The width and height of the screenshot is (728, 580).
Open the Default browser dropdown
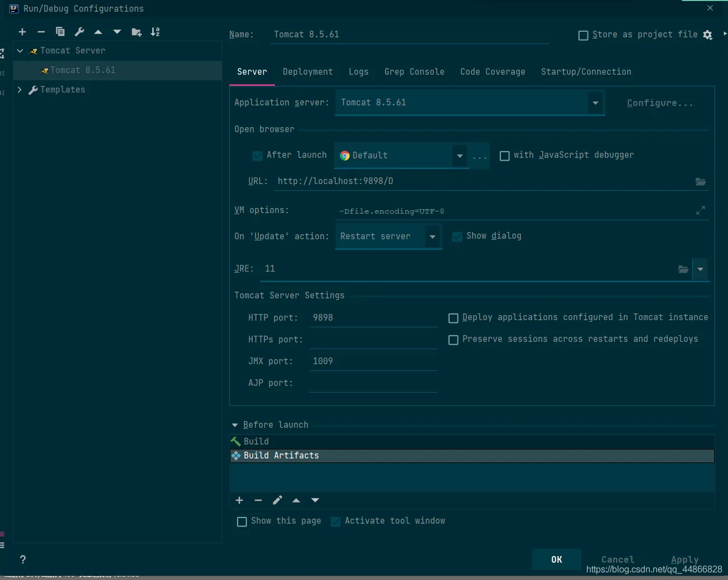tap(460, 156)
